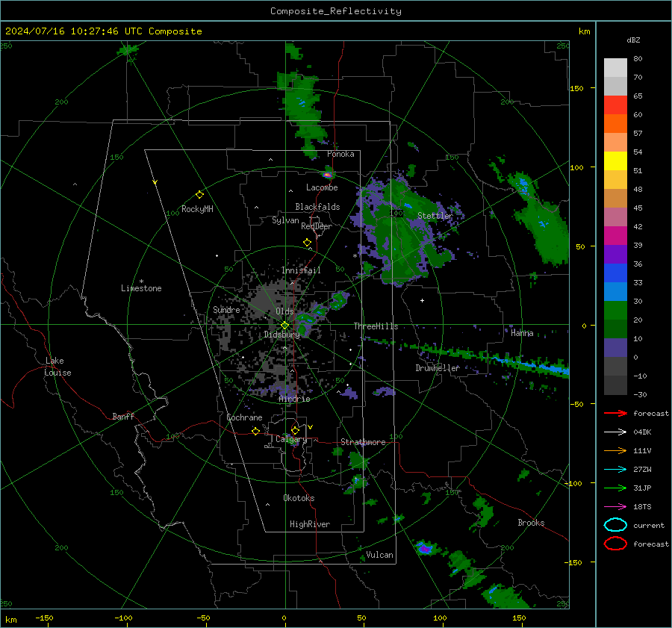
Task: Click the yellow diamond marker below RedDeer
Action: click(308, 243)
